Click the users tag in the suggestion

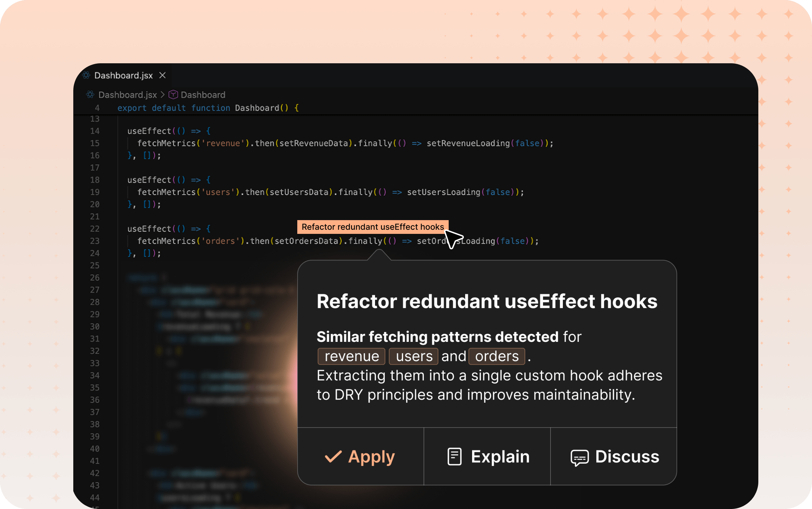click(x=414, y=356)
